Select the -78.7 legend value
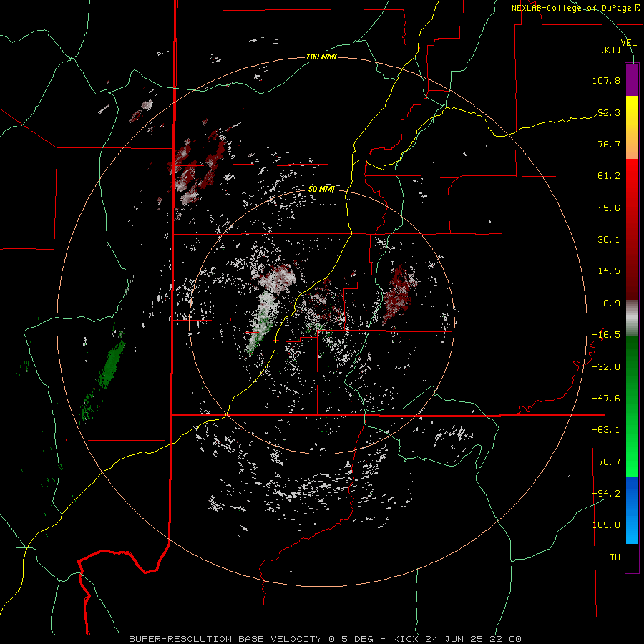 [x=606, y=462]
